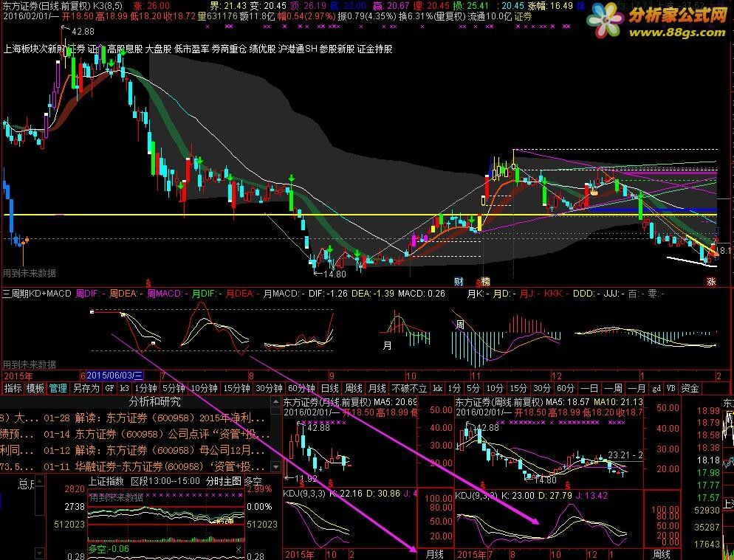Viewport: 734px width, 560px height.
Task: Select the 月线 period in the toolbar
Action: point(377,388)
